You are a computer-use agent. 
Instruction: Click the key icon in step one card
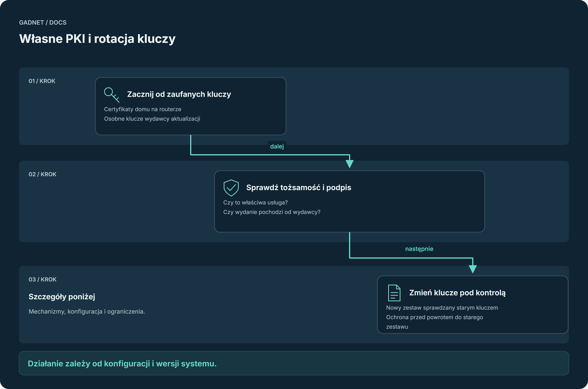[112, 95]
